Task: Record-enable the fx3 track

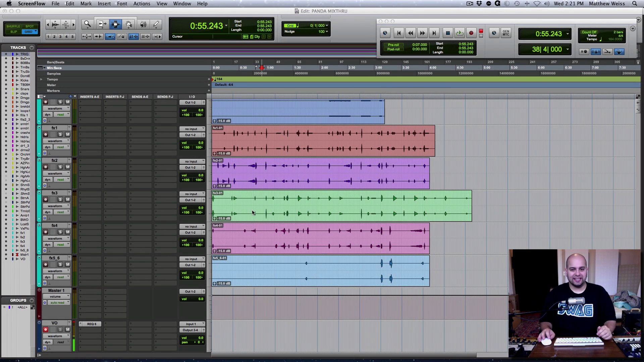Action: click(46, 199)
